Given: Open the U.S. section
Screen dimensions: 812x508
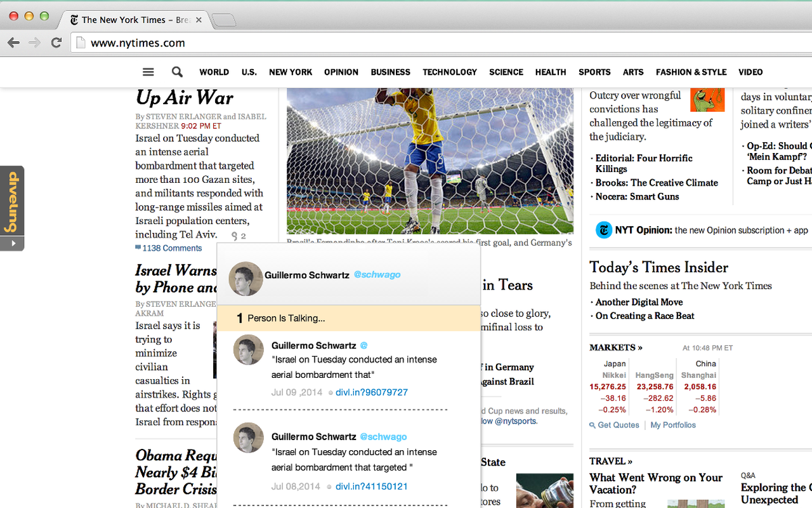Looking at the screenshot, I should pos(249,72).
